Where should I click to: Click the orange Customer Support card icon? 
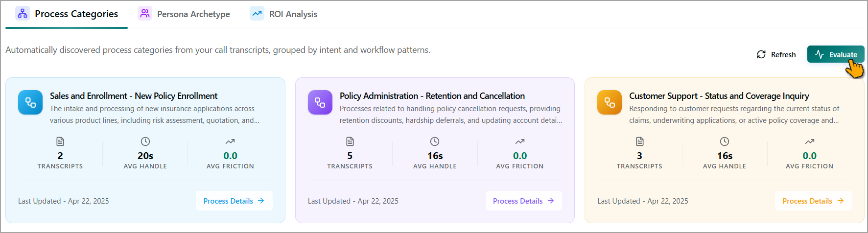click(610, 102)
